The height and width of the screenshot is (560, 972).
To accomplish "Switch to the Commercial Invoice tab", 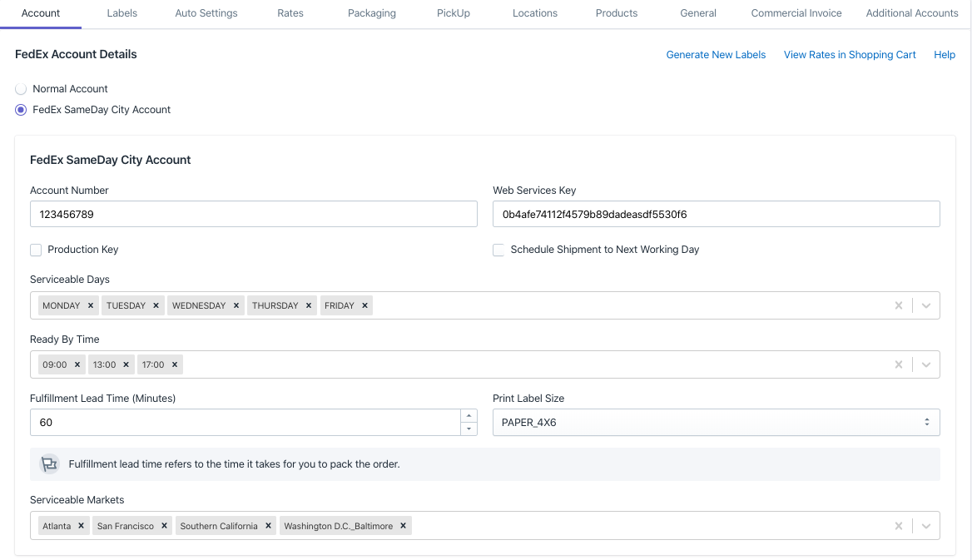I will 796,13.
